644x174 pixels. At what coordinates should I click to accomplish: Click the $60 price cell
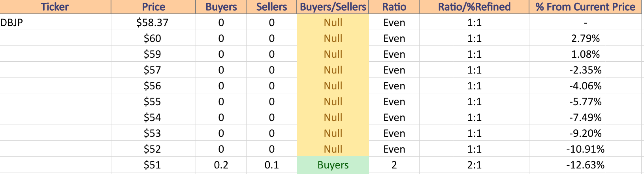153,38
